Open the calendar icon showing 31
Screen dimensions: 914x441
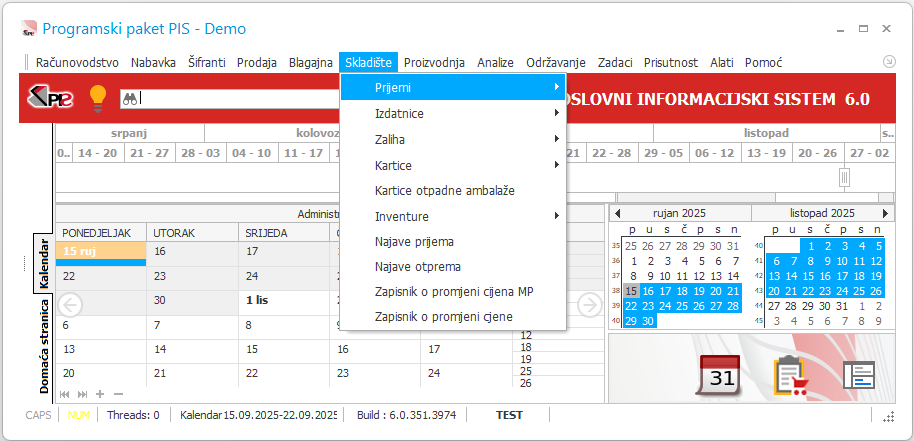[x=719, y=376]
